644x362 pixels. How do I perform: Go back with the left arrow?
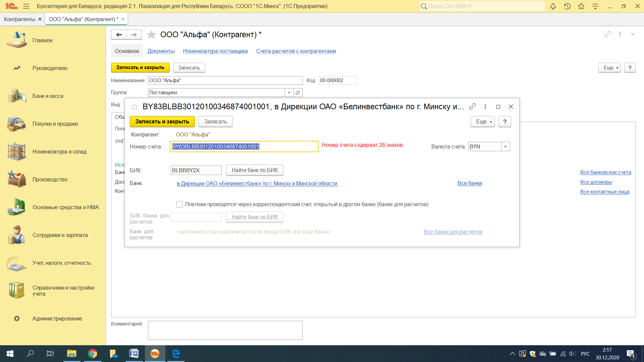click(x=119, y=35)
